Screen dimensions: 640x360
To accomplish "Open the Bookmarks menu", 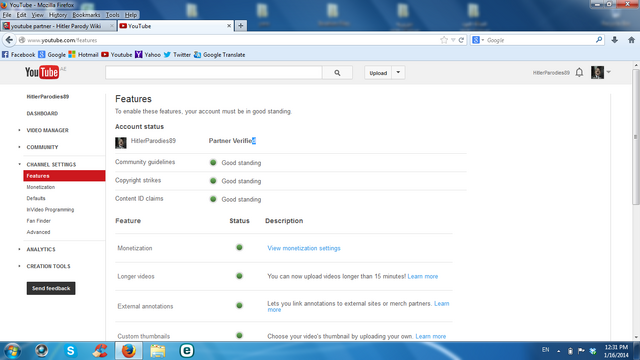I will click(x=86, y=15).
